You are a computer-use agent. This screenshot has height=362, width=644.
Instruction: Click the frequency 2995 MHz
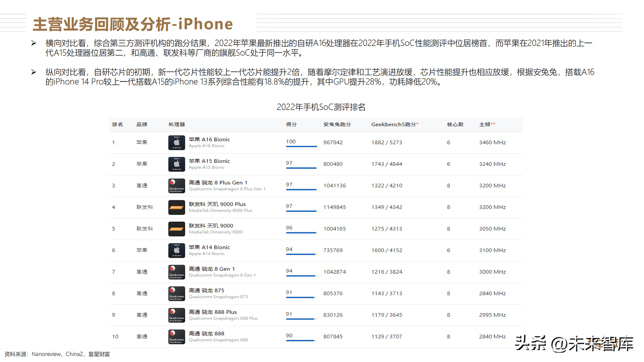click(492, 315)
